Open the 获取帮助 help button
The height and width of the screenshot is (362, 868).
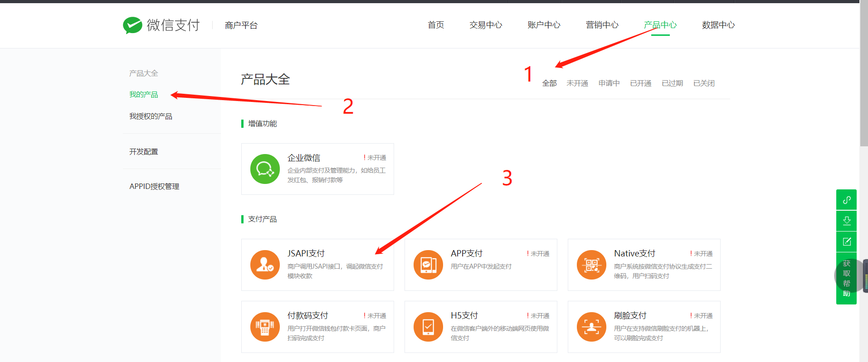pyautogui.click(x=846, y=278)
